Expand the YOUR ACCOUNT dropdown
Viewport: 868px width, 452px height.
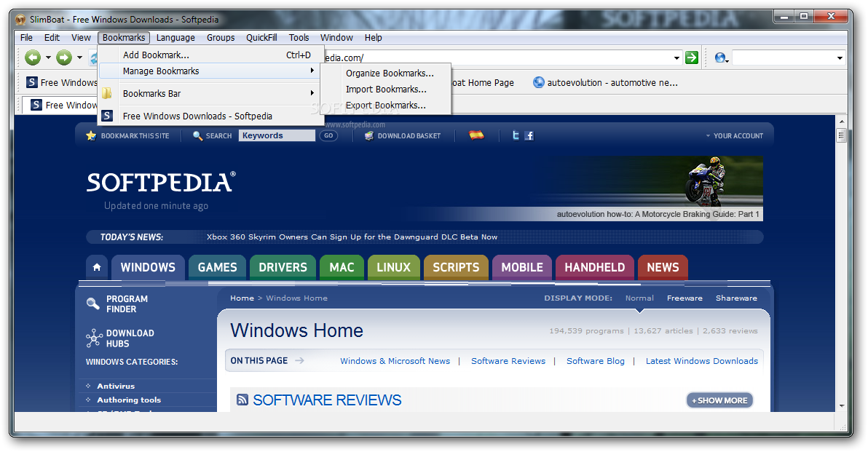point(734,136)
